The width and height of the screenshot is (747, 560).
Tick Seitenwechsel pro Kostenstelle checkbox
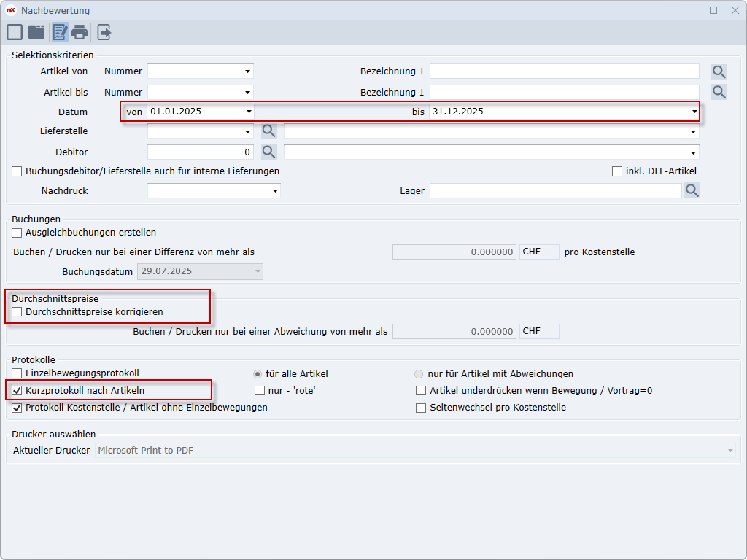[x=421, y=408]
